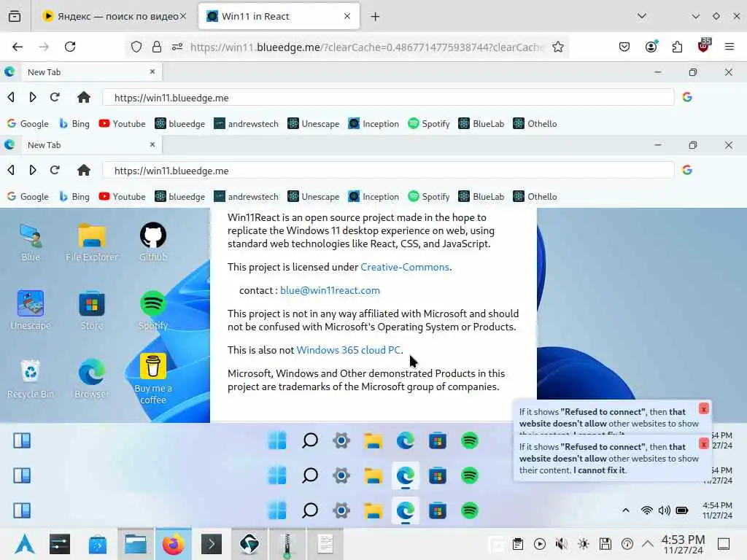Open the host panel terminal icon
The height and width of the screenshot is (560, 747).
[212, 544]
